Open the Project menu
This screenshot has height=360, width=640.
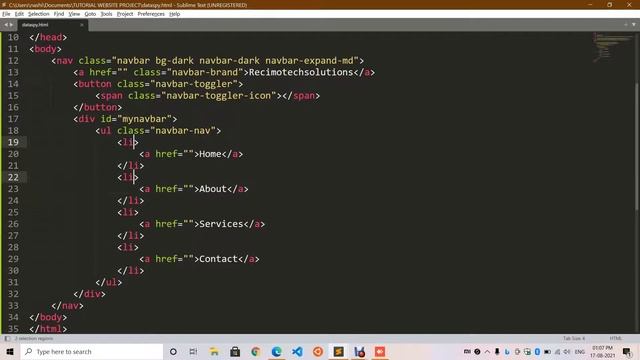pyautogui.click(x=125, y=14)
